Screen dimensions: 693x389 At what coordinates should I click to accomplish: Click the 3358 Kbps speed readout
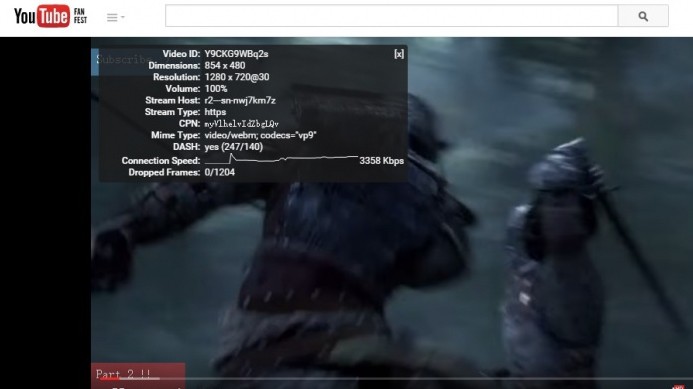pos(381,161)
